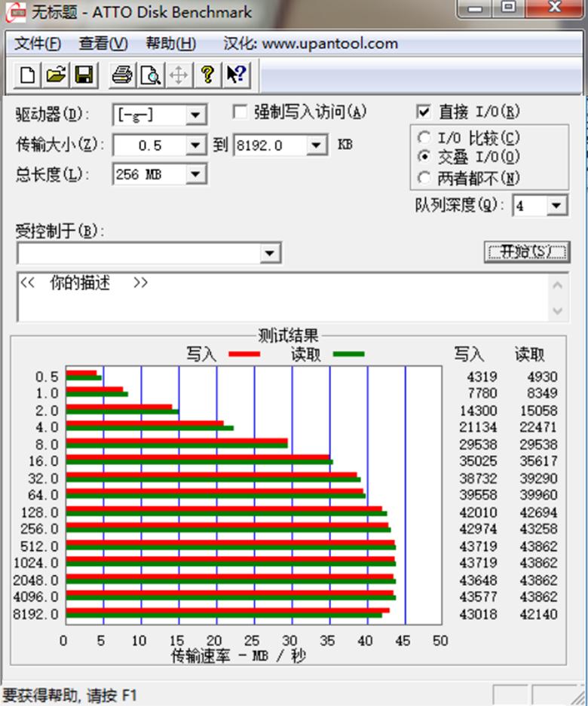Open the 8192.0 maximum transfer size dropdown

(317, 145)
